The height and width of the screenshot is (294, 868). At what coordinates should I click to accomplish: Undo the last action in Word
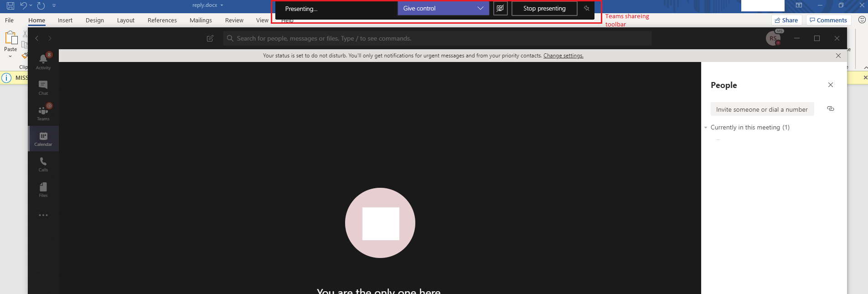click(23, 5)
